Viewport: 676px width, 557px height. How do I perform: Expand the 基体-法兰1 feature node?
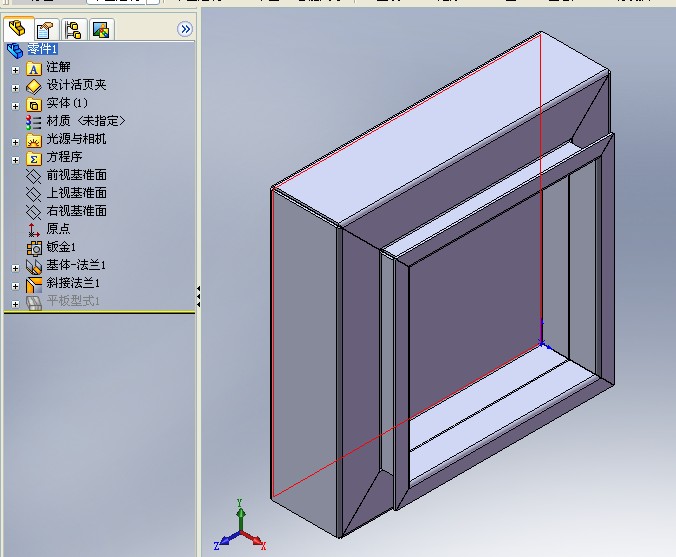(x=16, y=268)
